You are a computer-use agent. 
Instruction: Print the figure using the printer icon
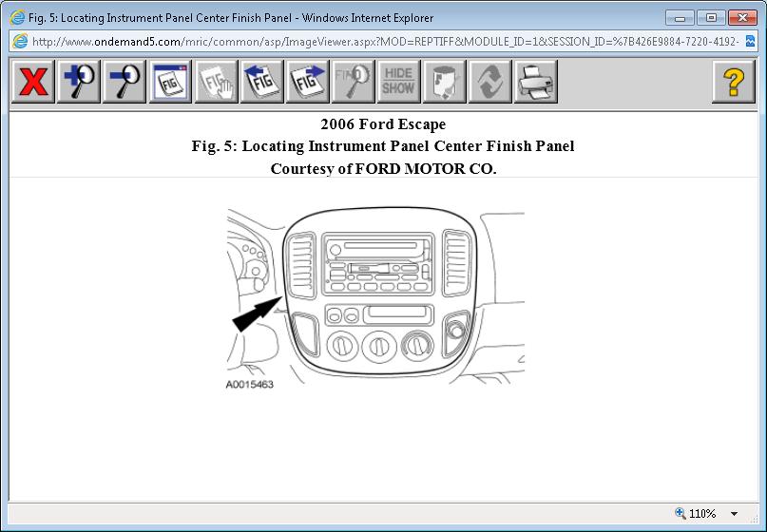[536, 82]
